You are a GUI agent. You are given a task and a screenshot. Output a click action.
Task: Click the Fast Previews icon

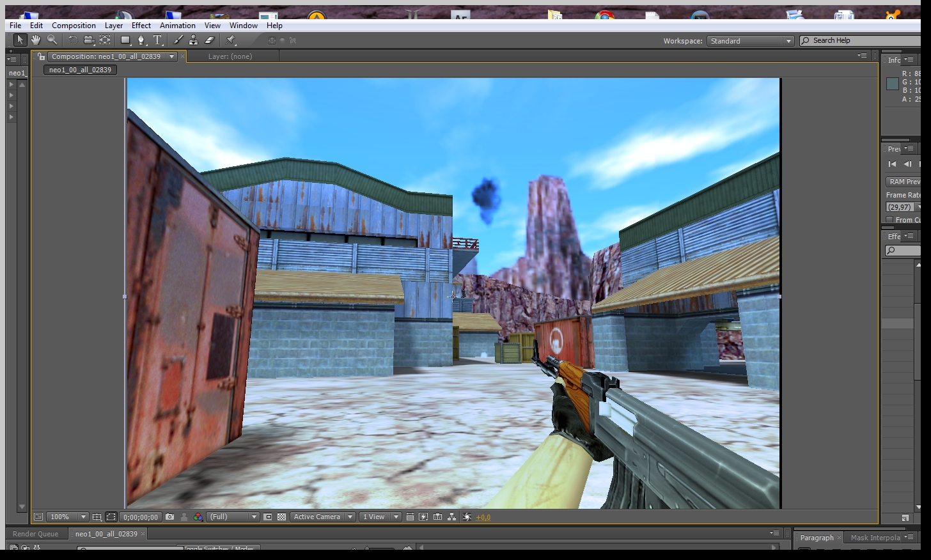[x=423, y=517]
